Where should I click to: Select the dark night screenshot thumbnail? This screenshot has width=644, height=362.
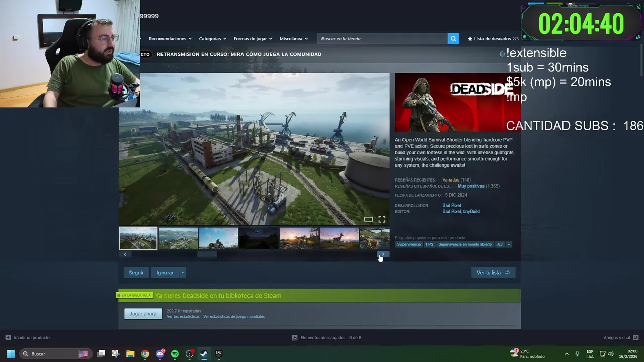coord(259,238)
